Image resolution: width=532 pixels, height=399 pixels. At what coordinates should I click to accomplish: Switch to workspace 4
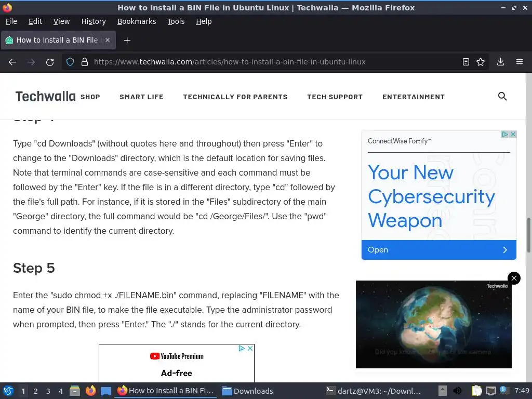61,391
